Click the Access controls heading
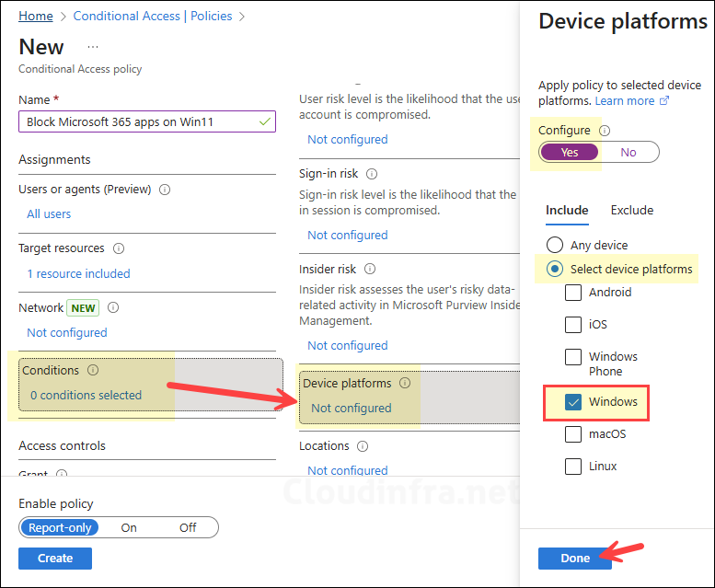 tap(62, 445)
